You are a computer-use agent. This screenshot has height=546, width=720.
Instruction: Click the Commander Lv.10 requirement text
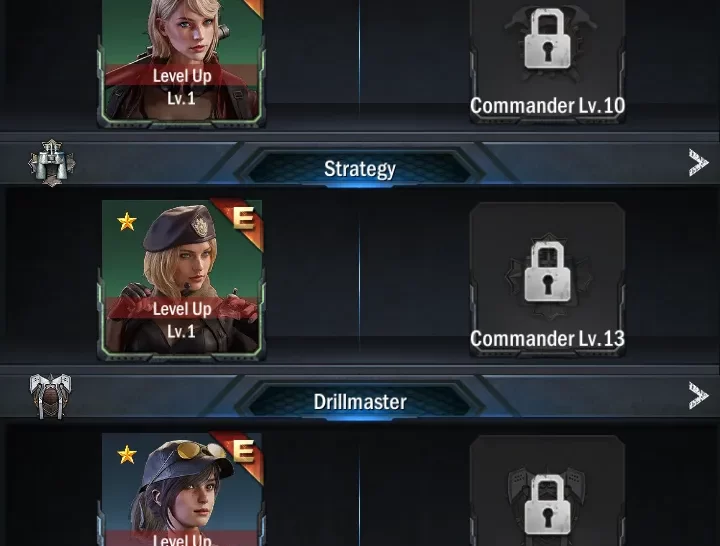(547, 106)
